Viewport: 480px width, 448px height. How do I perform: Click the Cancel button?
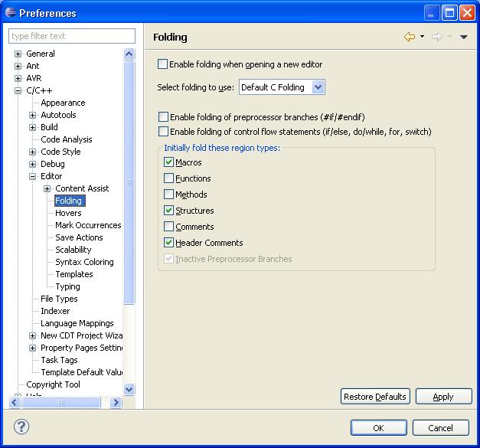pos(440,428)
